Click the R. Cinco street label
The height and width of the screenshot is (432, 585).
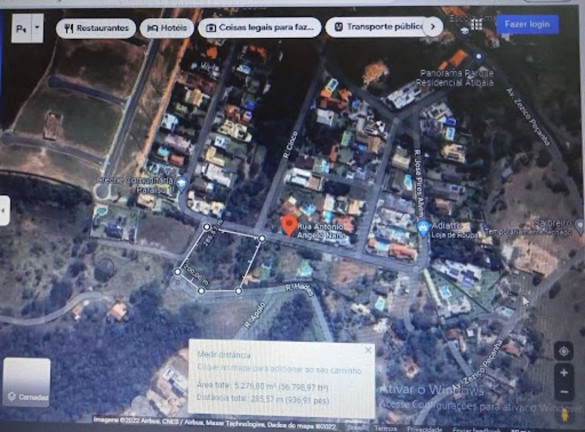pos(291,145)
